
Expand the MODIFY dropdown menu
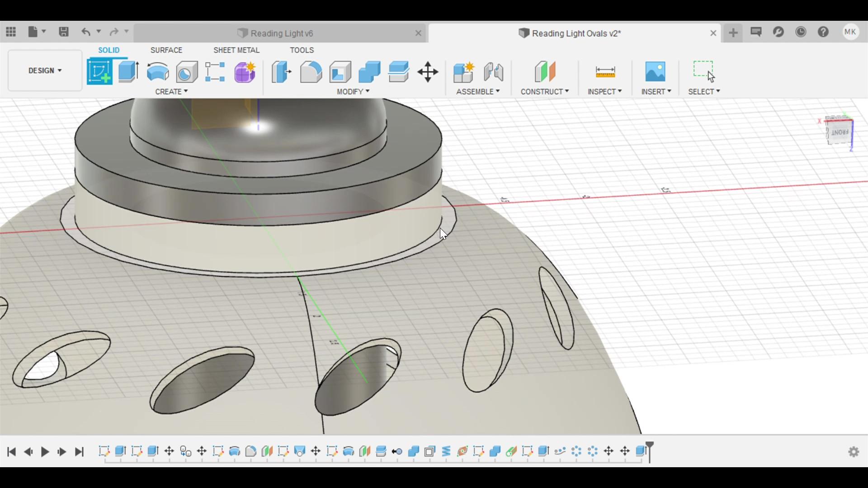click(353, 91)
